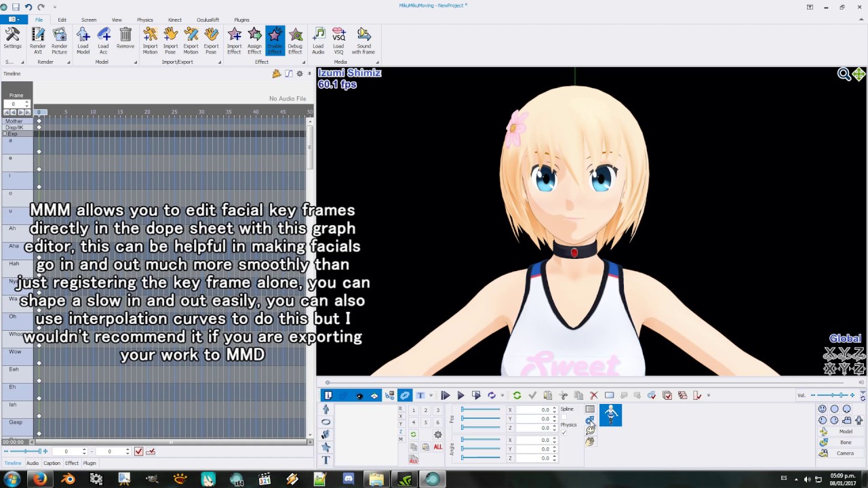Select the star tool in left tool column
Viewport: 868px width, 488px height.
pos(326,447)
